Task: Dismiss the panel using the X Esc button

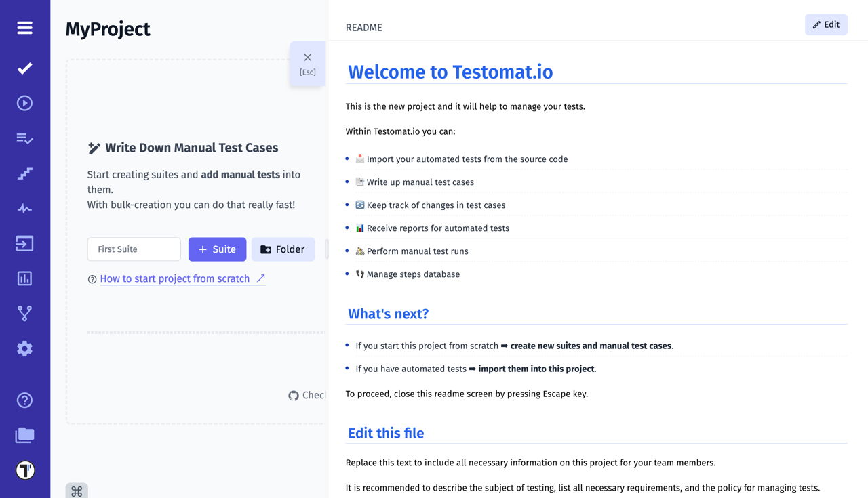Action: click(x=307, y=64)
